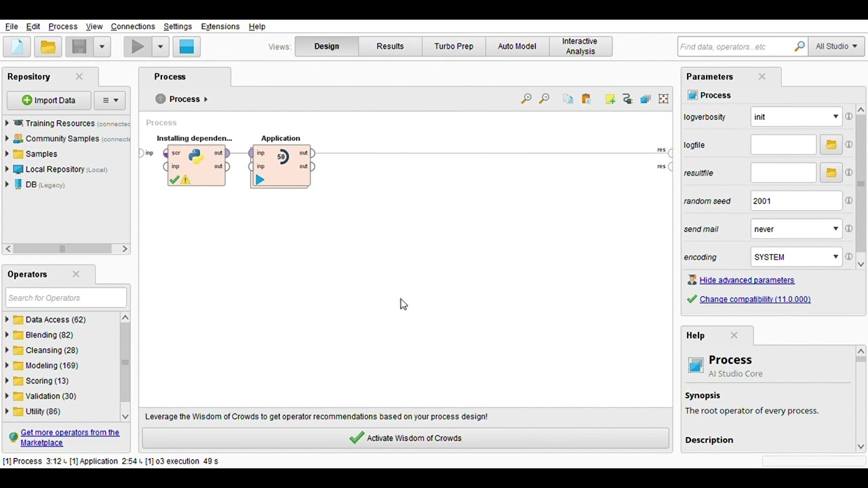
Task: Click the Search for Operators field
Action: coord(66,298)
